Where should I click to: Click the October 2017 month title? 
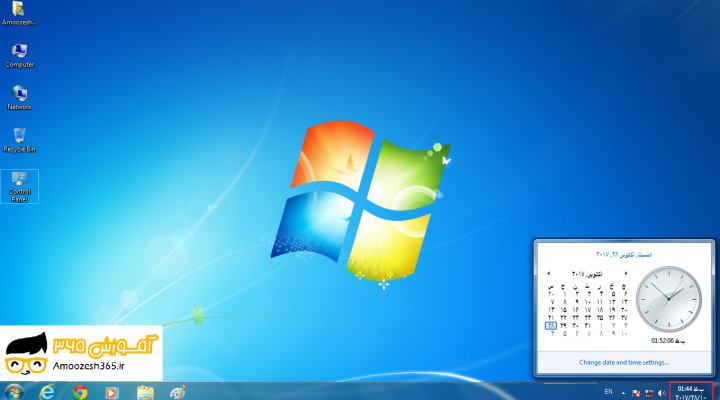coord(587,274)
